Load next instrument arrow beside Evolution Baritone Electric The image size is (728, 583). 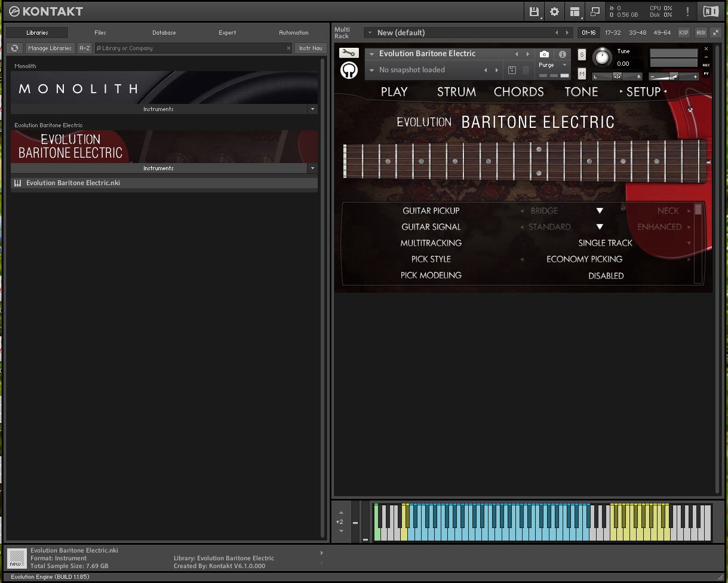[x=528, y=54]
